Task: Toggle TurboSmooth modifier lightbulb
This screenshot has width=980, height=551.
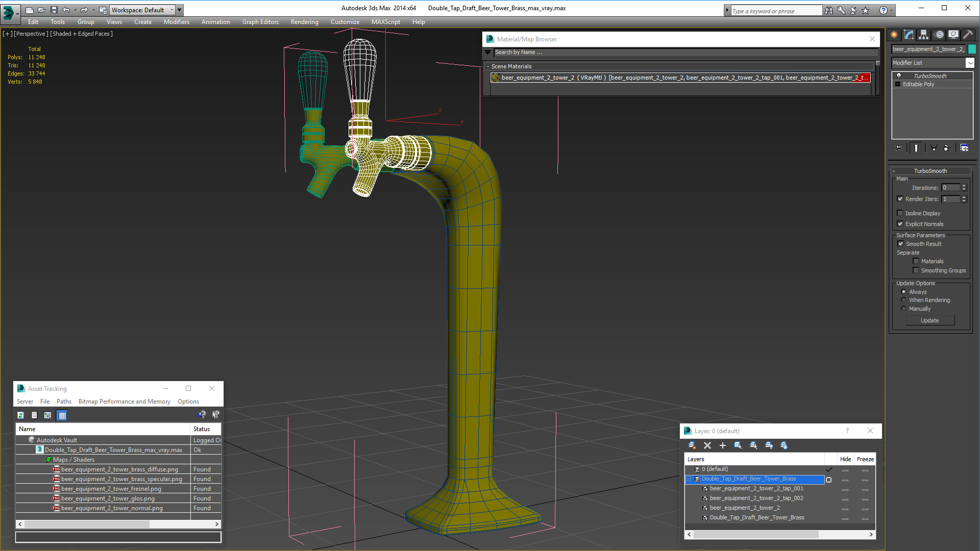Action: coord(899,76)
